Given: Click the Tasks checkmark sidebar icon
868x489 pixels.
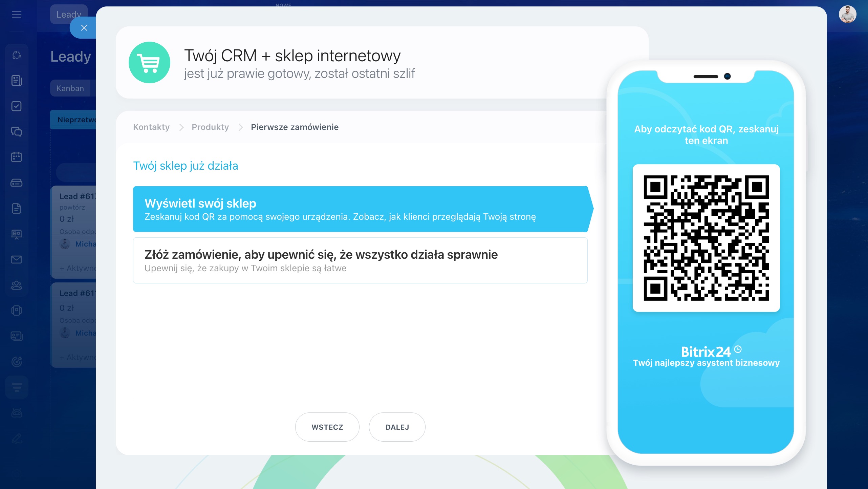Looking at the screenshot, I should 17,106.
